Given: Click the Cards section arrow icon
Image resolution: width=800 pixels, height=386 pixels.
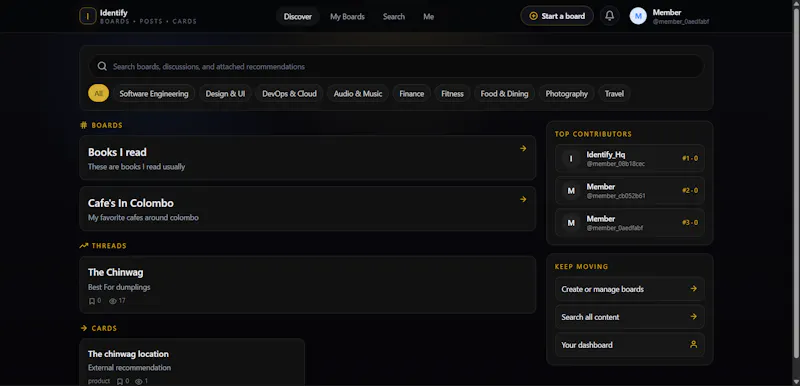Looking at the screenshot, I should click(x=84, y=328).
